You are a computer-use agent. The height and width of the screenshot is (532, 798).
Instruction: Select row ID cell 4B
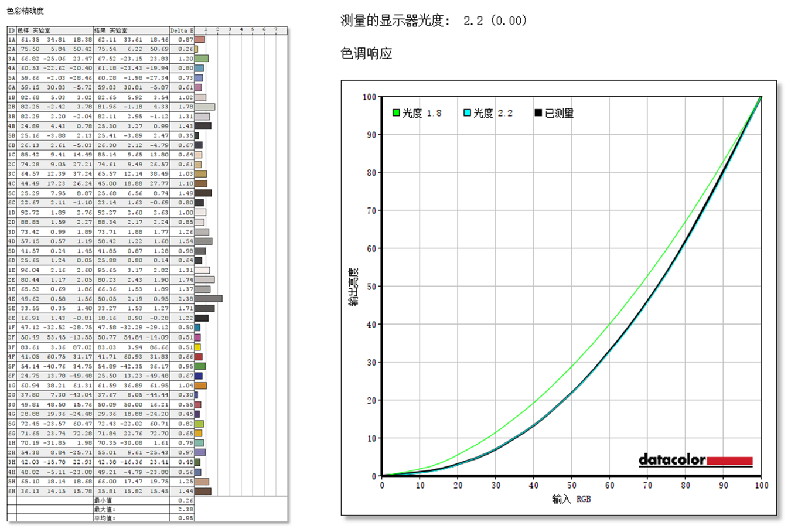click(x=11, y=126)
